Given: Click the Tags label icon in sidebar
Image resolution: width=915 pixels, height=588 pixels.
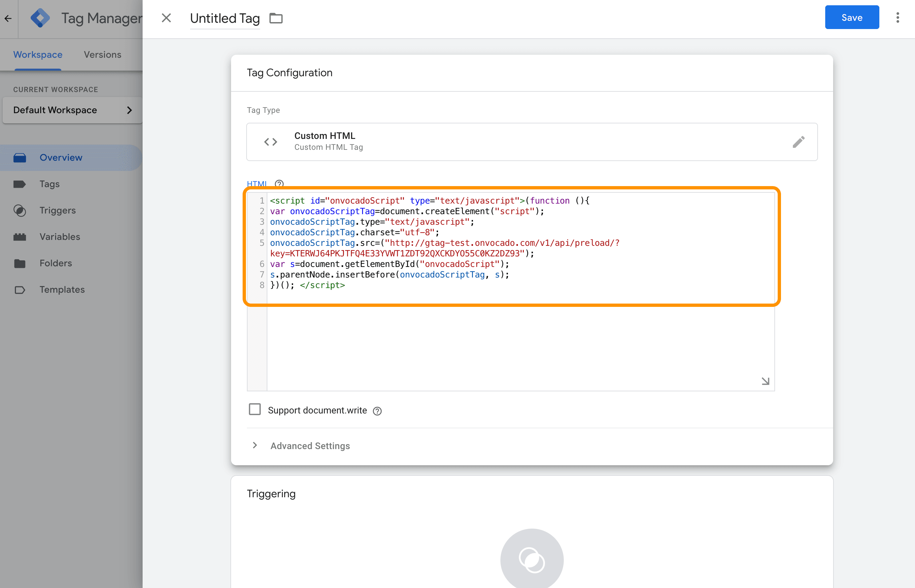Looking at the screenshot, I should (x=20, y=184).
